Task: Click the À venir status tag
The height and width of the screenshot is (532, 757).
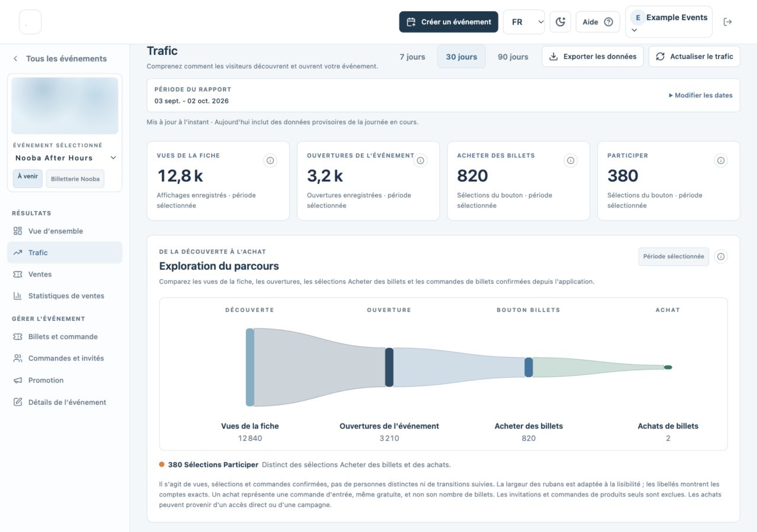Action: coord(28,179)
